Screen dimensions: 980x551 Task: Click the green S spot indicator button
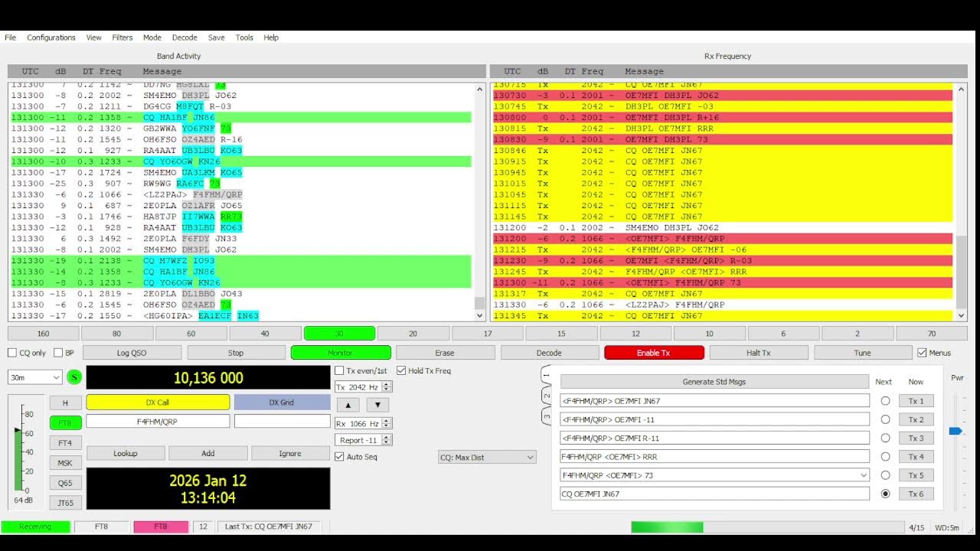(x=74, y=377)
